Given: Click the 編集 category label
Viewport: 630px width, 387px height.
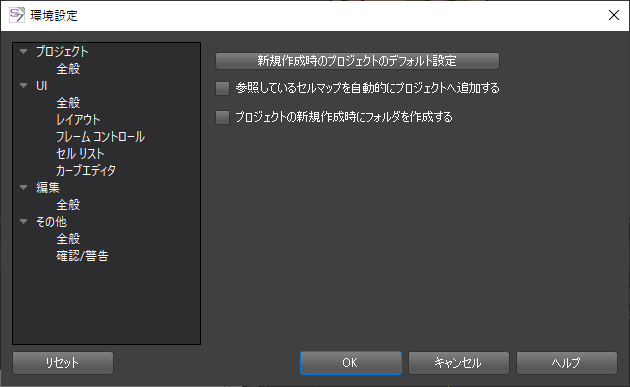Looking at the screenshot, I should [x=47, y=187].
